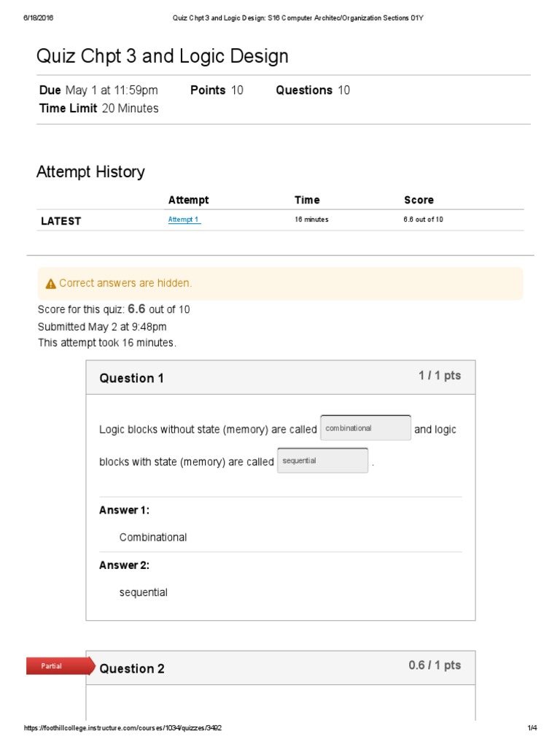Screen dimensions: 560x747
Task: Click the red Partial flag marker
Action: (x=58, y=665)
